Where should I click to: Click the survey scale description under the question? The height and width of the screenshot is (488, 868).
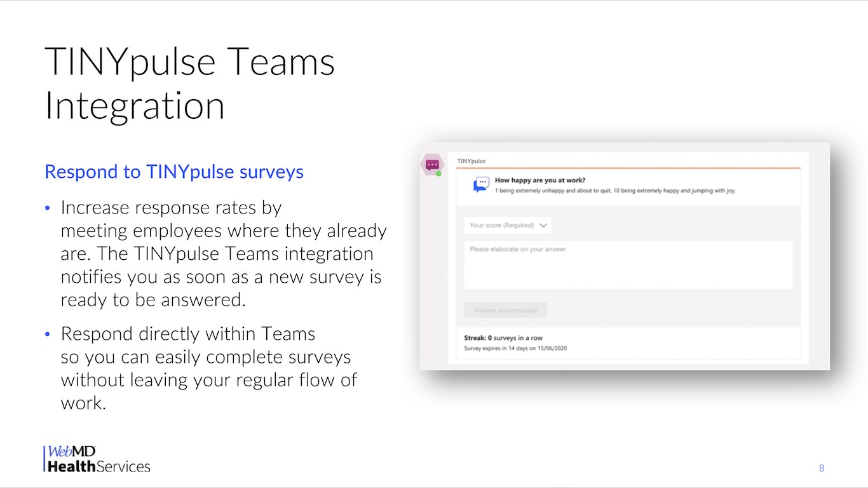(x=614, y=191)
